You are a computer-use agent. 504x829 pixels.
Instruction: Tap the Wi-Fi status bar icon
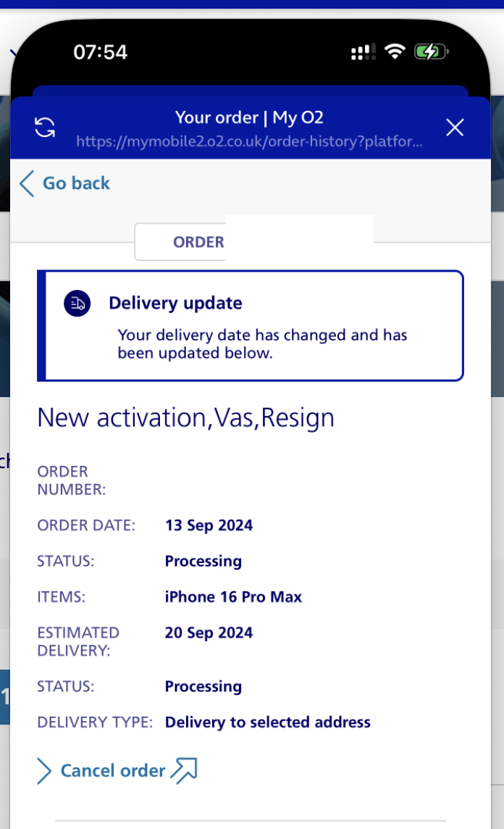coord(395,51)
